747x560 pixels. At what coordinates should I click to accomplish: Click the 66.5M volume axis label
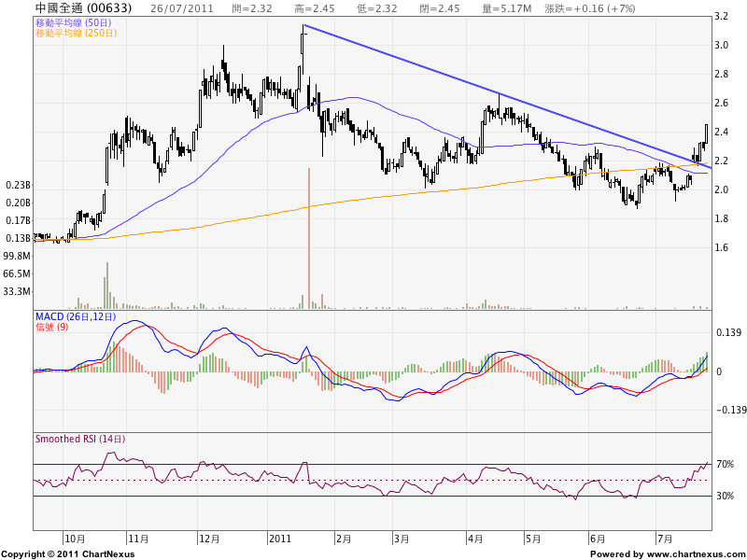click(x=17, y=273)
